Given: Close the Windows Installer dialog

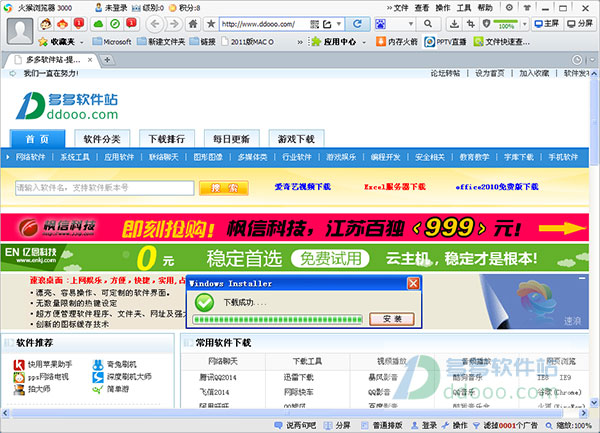Looking at the screenshot, I should 413,283.
